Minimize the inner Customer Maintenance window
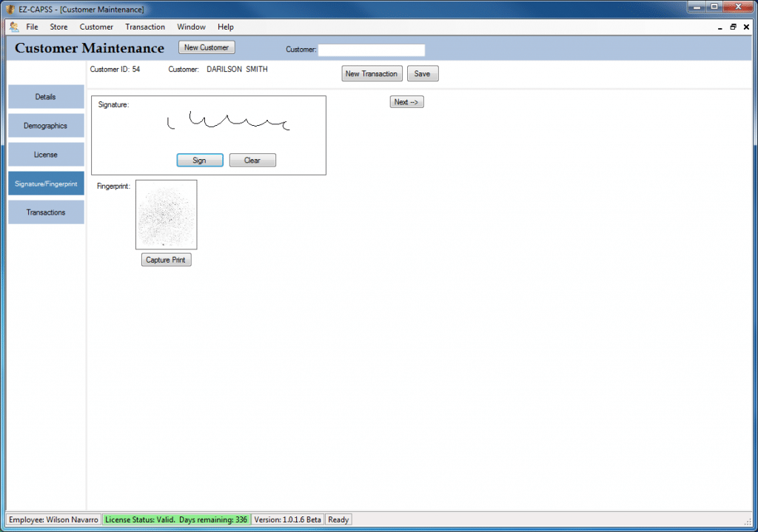 pos(720,27)
